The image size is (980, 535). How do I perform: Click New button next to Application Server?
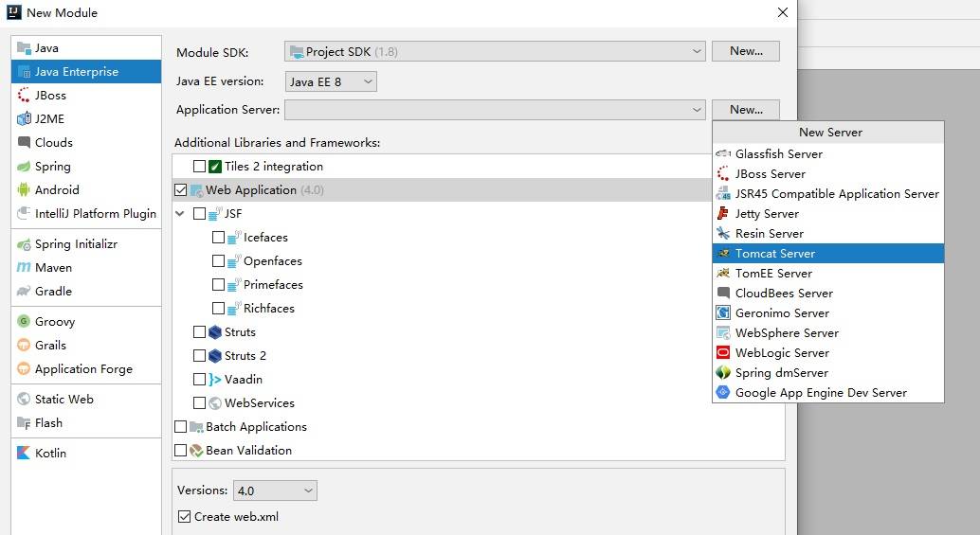click(746, 110)
